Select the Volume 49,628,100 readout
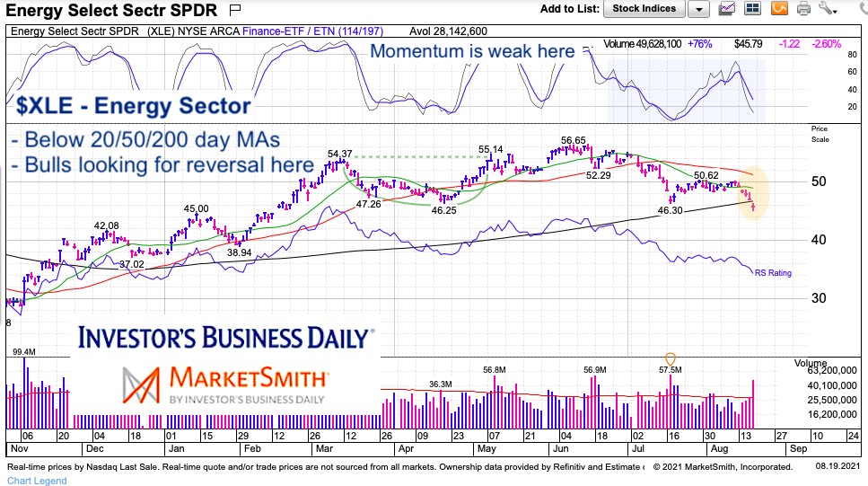This screenshot has height=486, width=868. (642, 44)
